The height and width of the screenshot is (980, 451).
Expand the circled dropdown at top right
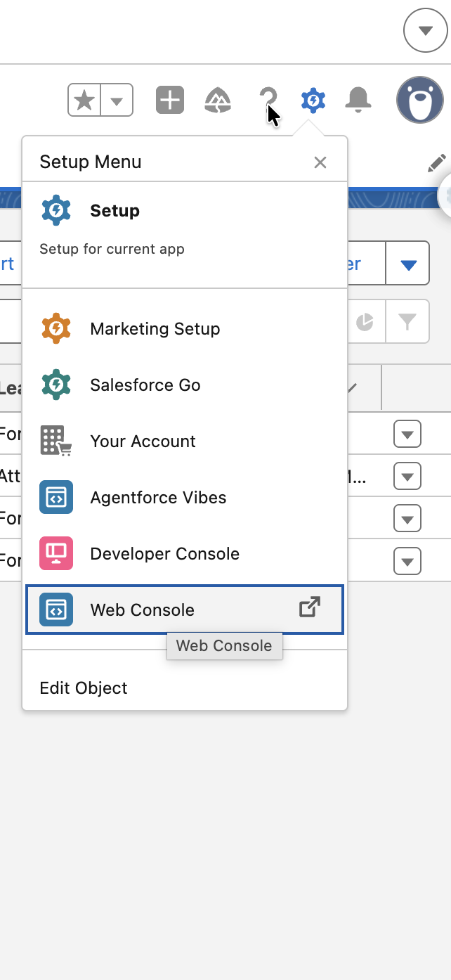tap(425, 30)
